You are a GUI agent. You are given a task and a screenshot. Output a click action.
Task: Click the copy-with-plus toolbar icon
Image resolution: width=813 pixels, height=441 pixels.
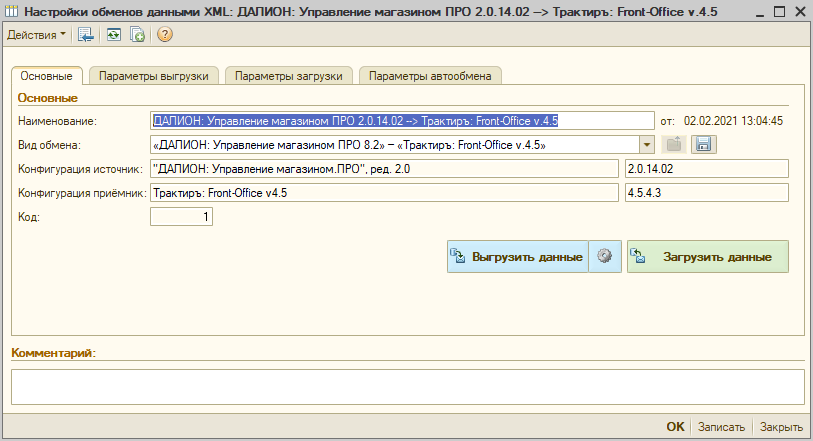coord(137,35)
